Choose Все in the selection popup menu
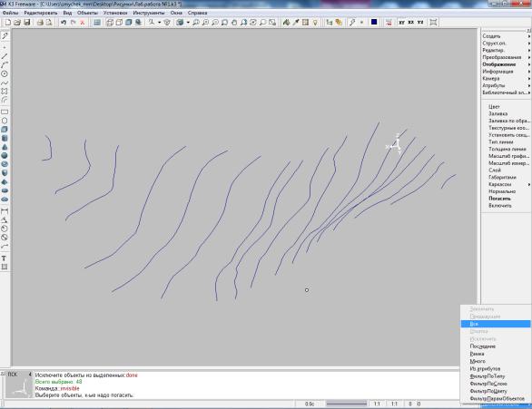 point(496,324)
